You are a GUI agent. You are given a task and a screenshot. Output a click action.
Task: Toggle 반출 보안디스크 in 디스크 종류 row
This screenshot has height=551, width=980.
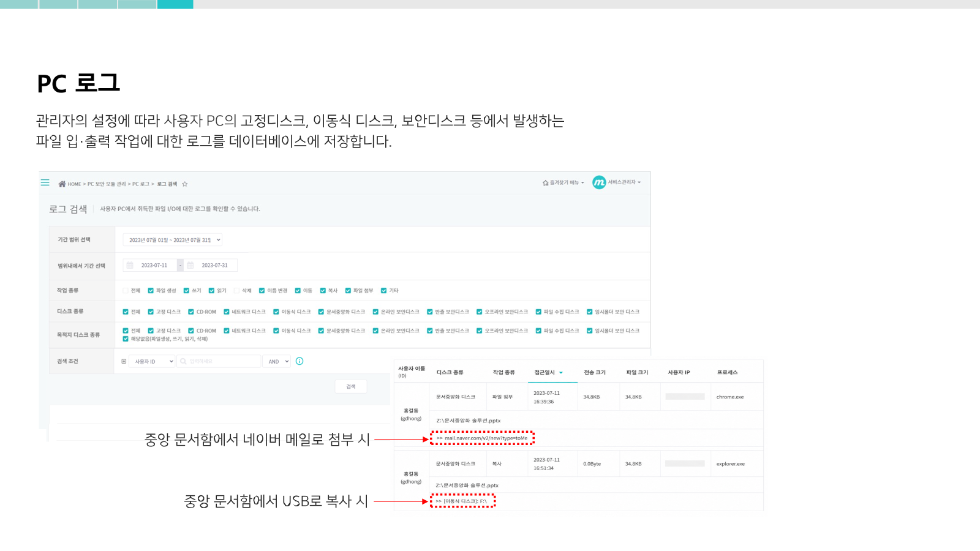pyautogui.click(x=430, y=312)
